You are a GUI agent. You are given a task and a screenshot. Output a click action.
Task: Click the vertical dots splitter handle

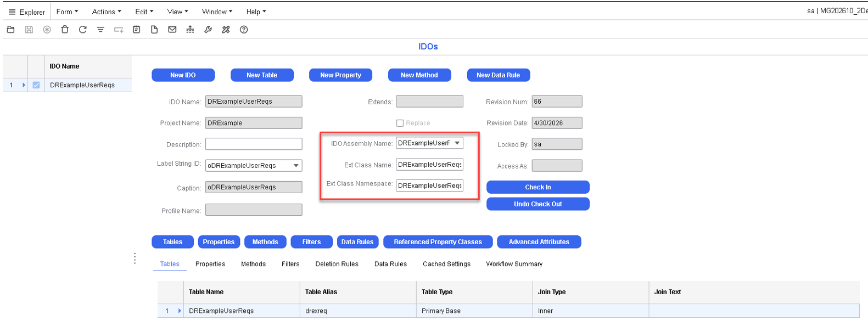(x=135, y=258)
